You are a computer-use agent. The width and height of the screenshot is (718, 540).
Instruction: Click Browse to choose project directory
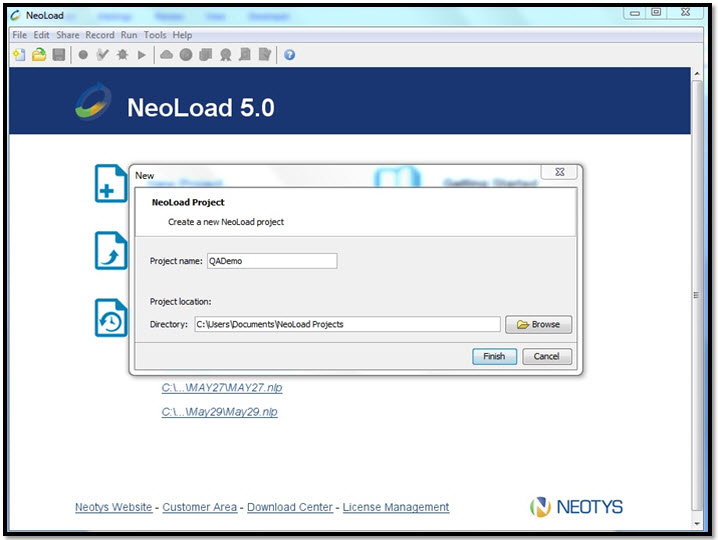pyautogui.click(x=538, y=324)
